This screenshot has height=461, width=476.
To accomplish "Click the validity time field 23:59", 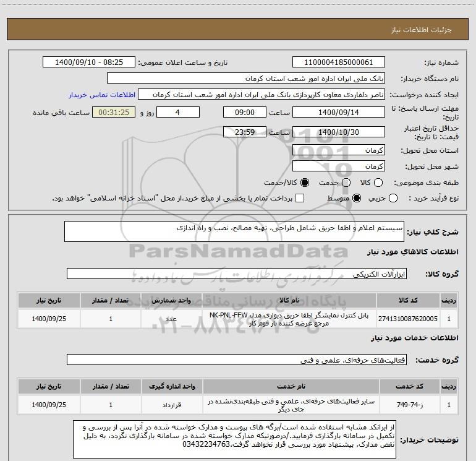I will [x=245, y=132].
